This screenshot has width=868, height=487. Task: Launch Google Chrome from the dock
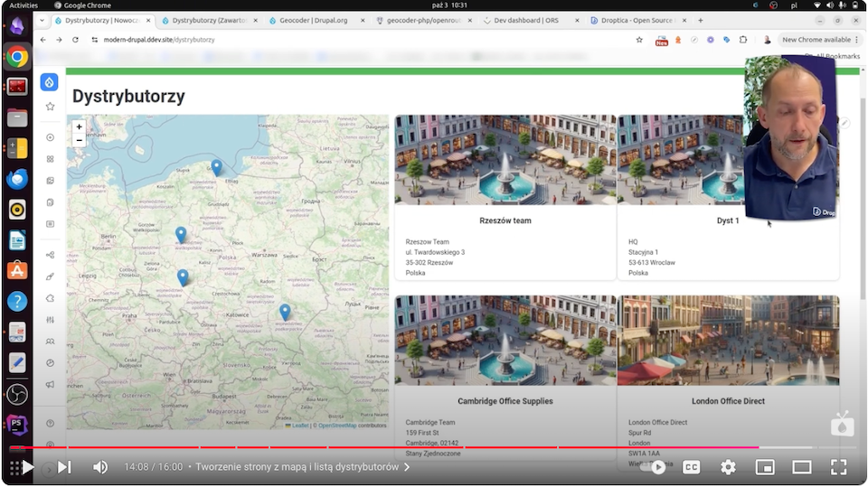point(17,56)
